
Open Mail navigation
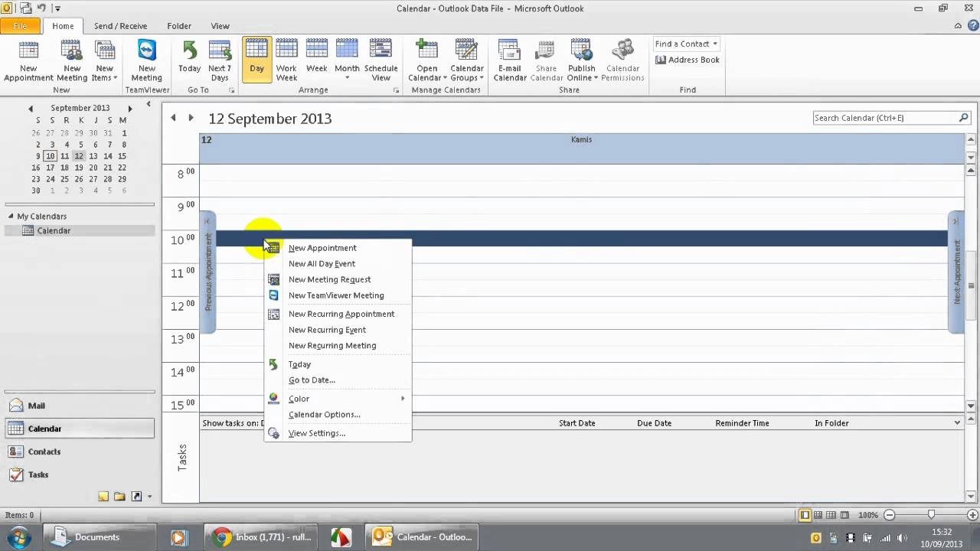80,406
